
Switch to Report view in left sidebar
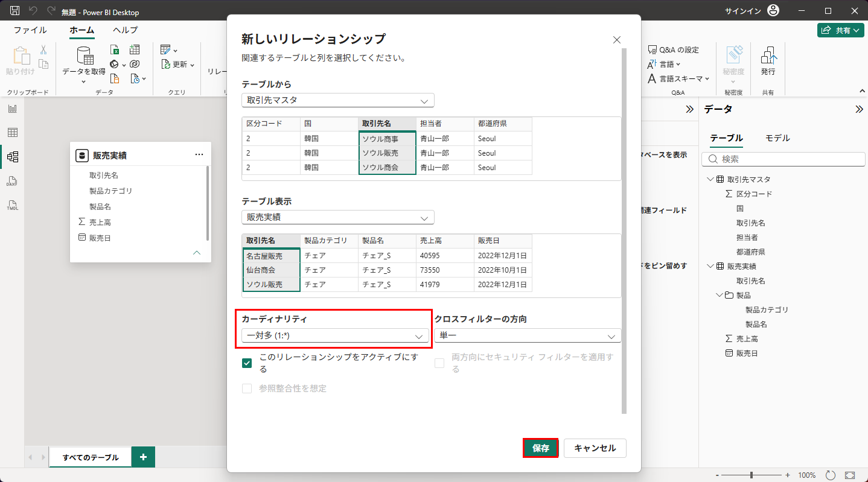click(12, 109)
